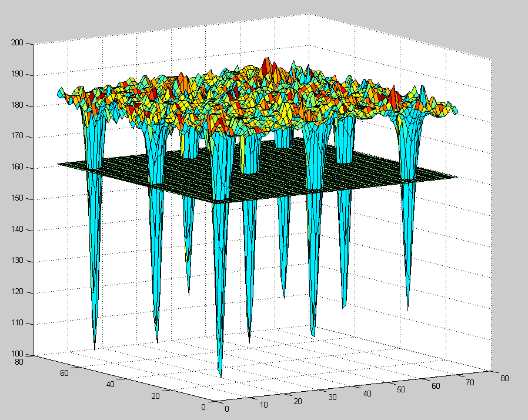
Task: Select the 70 tick label
Action: [x=470, y=382]
